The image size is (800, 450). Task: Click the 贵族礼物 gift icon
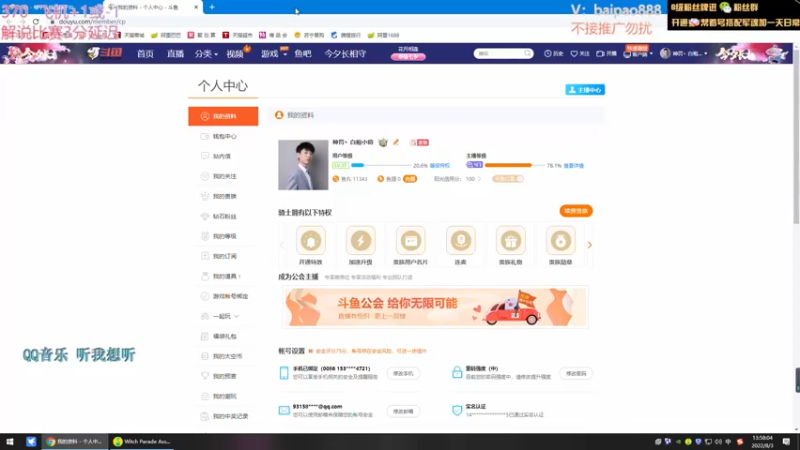[x=511, y=240]
